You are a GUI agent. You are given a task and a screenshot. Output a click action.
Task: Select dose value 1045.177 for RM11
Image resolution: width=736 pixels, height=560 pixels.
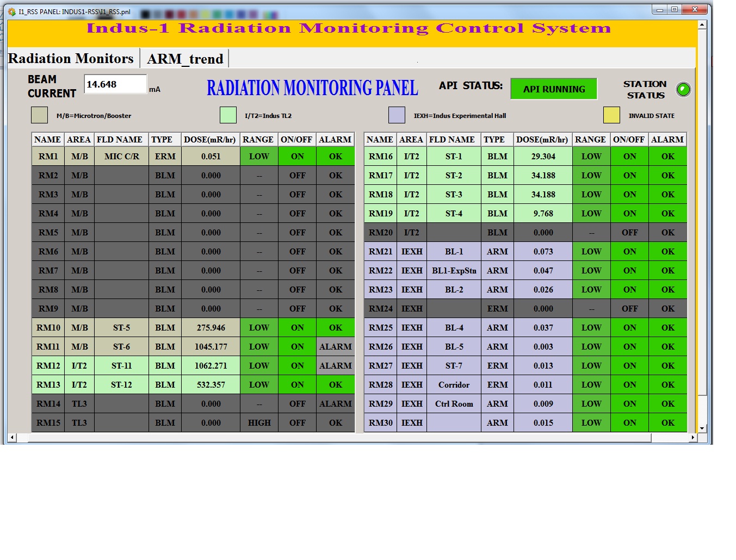pos(211,346)
